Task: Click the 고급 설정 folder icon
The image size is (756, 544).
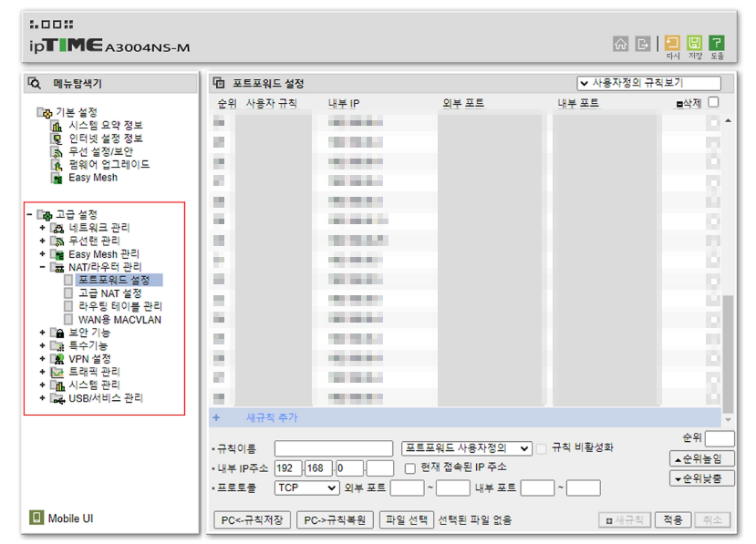Action: point(45,214)
